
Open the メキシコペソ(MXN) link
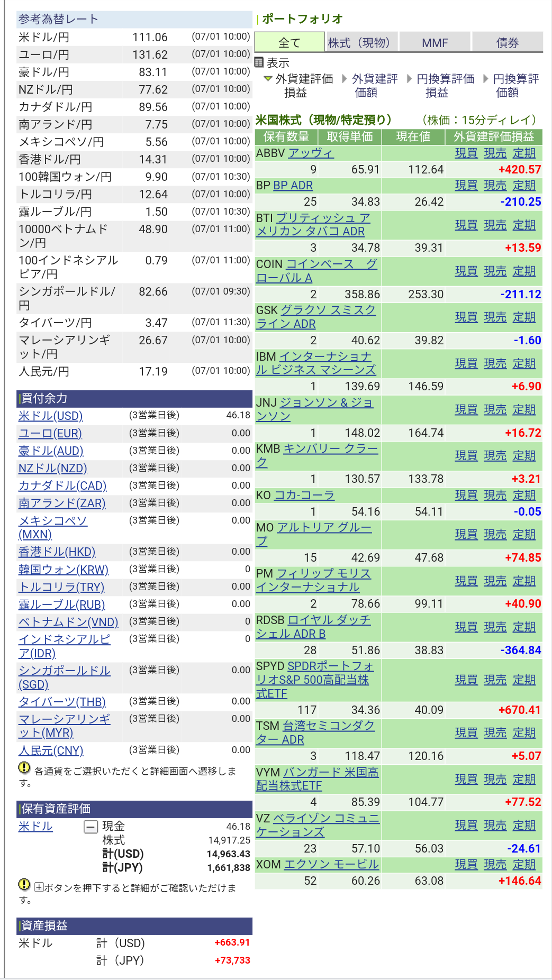pos(53,528)
